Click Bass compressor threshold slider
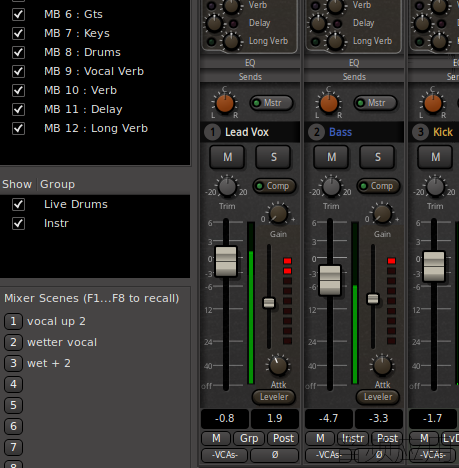The width and height of the screenshot is (459, 468). point(373,299)
